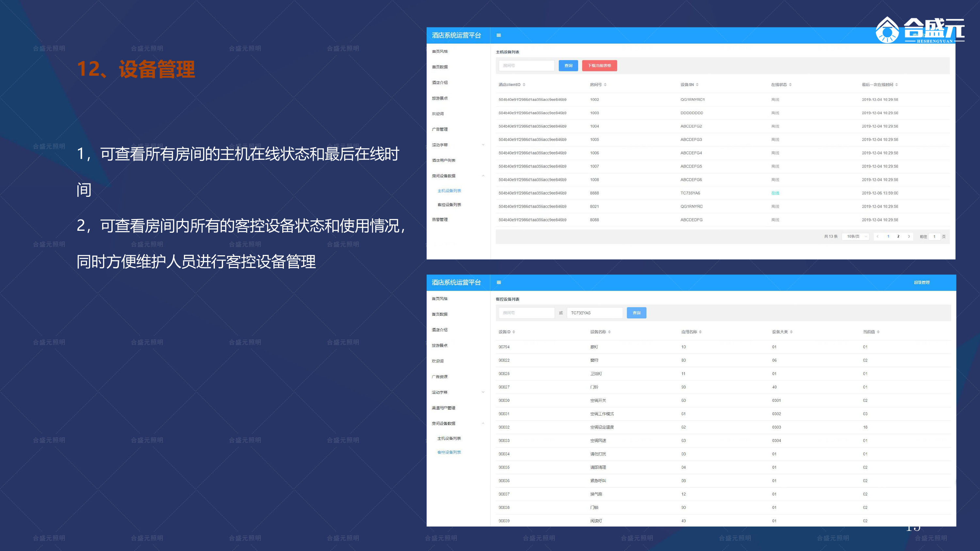Viewport: 980px width, 551px height.
Task: Click 空调设定温度 device name cell
Action: 602,427
